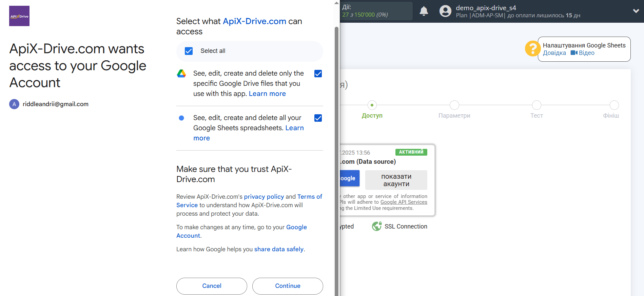
Task: Go to the Фініш step
Action: (613, 110)
